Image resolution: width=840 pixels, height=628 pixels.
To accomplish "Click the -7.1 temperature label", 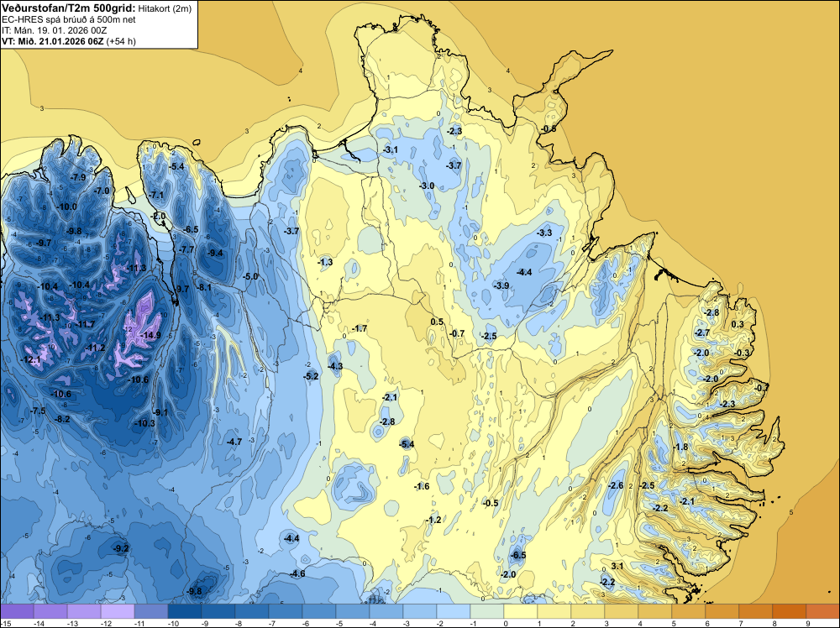I will (155, 195).
